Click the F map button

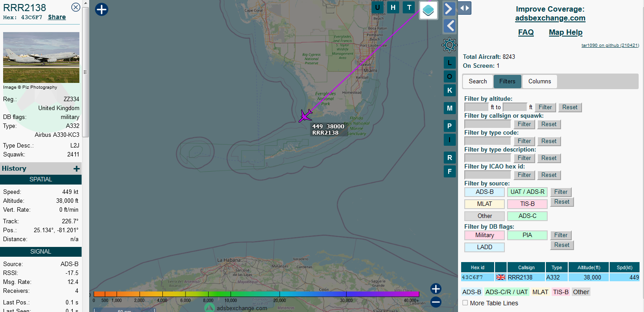[449, 172]
